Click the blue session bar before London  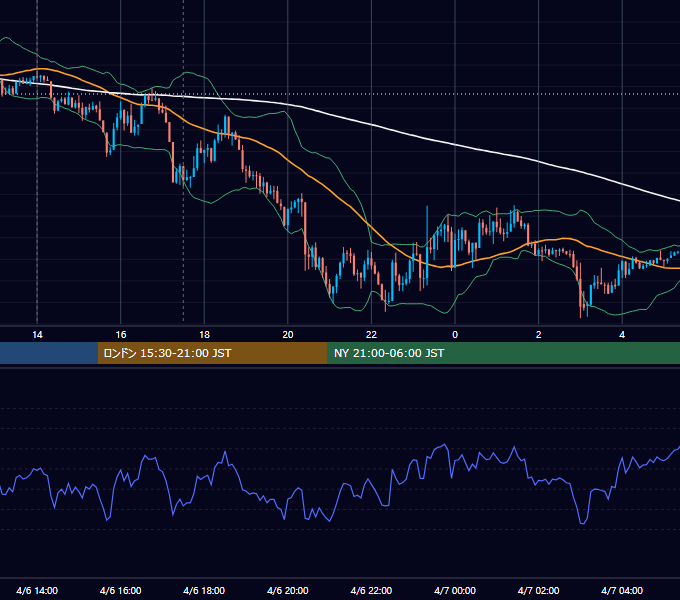click(49, 353)
